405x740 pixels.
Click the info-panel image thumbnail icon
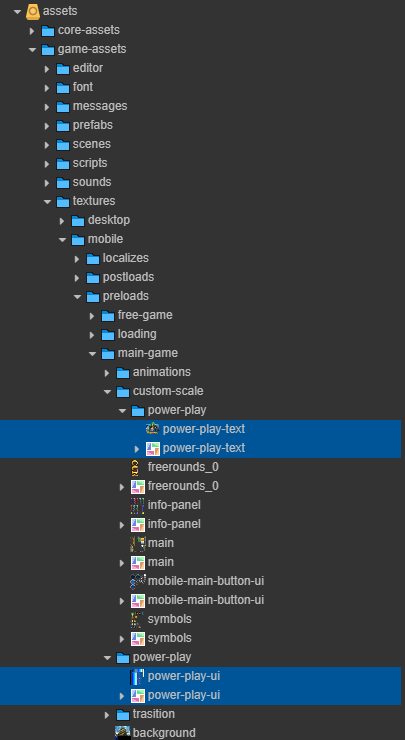click(137, 505)
